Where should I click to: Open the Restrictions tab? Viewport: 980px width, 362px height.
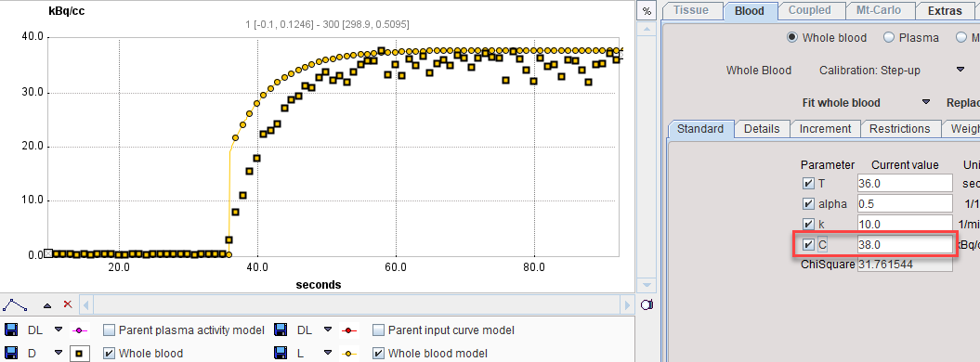[900, 129]
